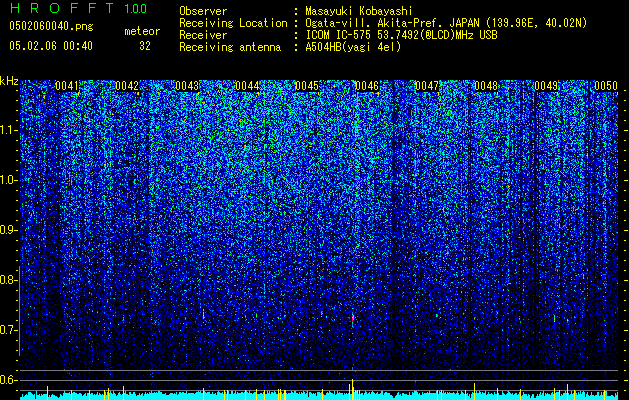Click the tall yellow spike cluster under 0046

coord(353,389)
